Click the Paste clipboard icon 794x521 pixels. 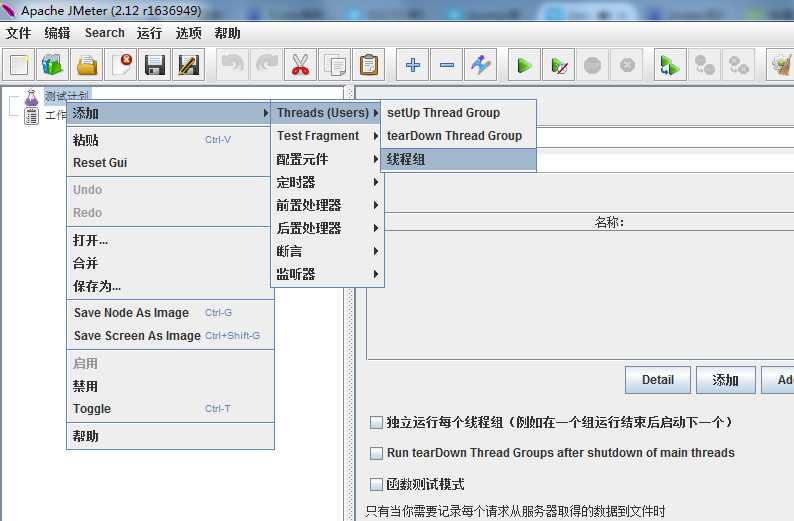pos(369,65)
